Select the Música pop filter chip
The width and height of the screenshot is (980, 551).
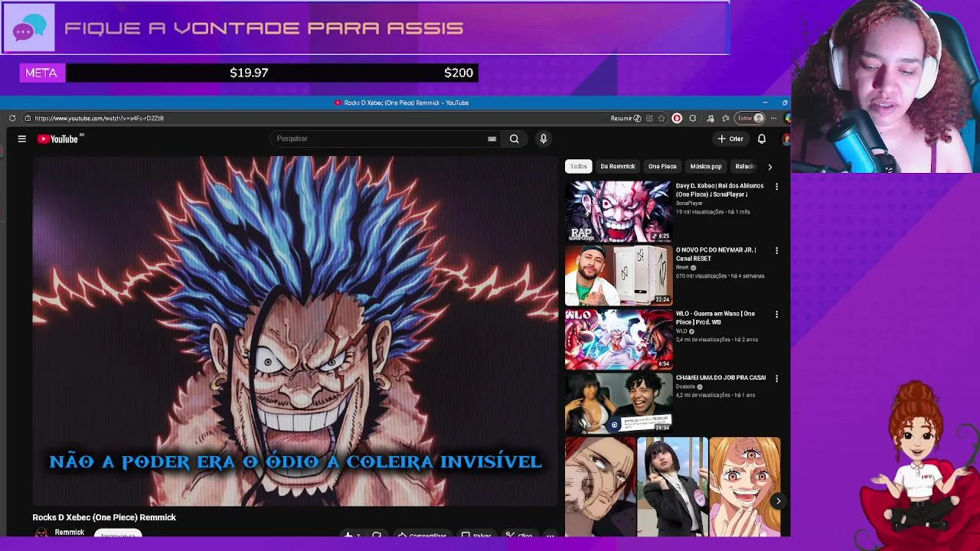tap(706, 166)
